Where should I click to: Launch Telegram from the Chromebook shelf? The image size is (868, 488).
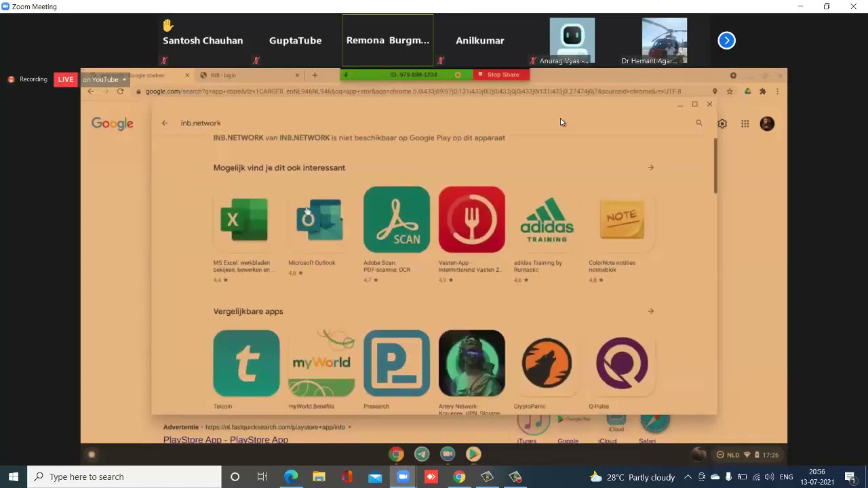pyautogui.click(x=422, y=454)
